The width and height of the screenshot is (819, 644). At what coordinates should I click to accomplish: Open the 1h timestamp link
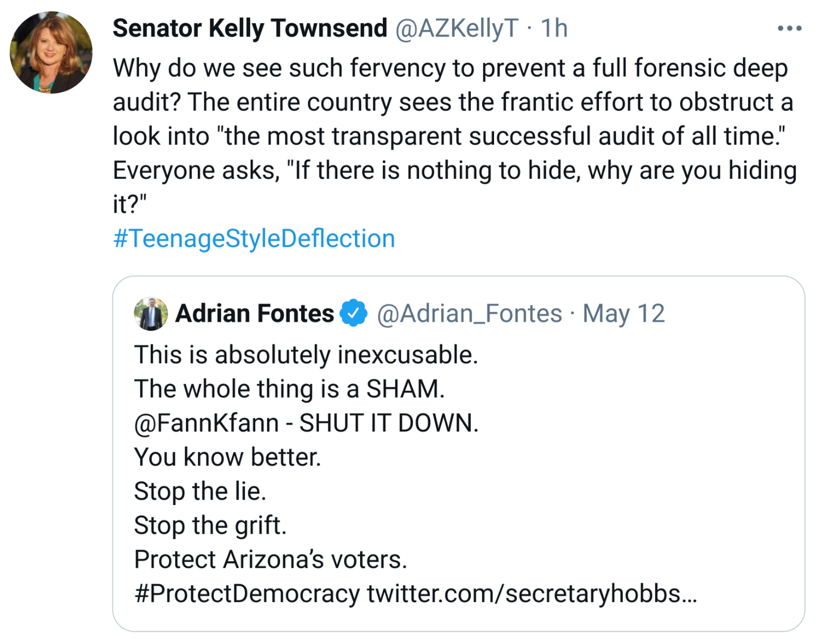click(554, 29)
